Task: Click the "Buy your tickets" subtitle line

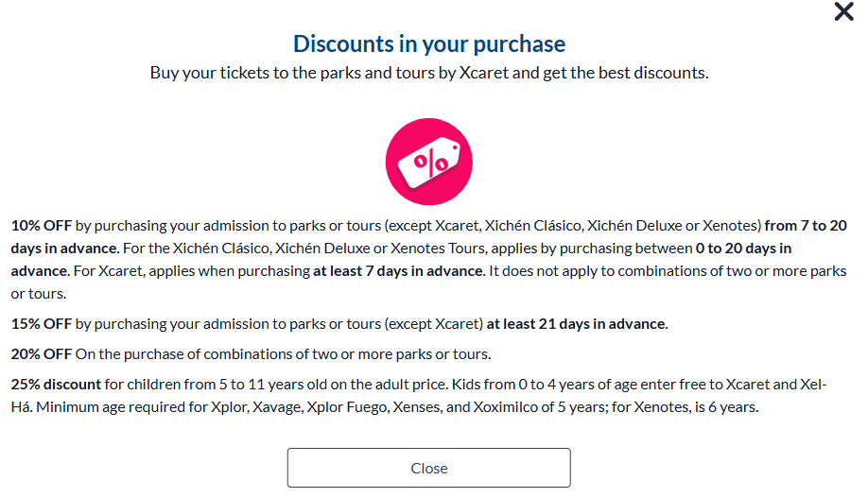Action: (428, 73)
